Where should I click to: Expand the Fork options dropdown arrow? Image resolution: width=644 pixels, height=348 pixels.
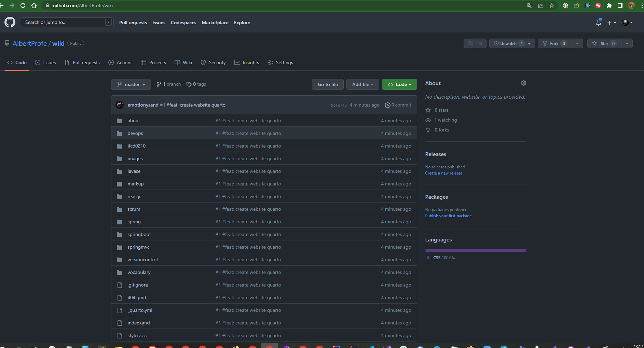coord(577,43)
